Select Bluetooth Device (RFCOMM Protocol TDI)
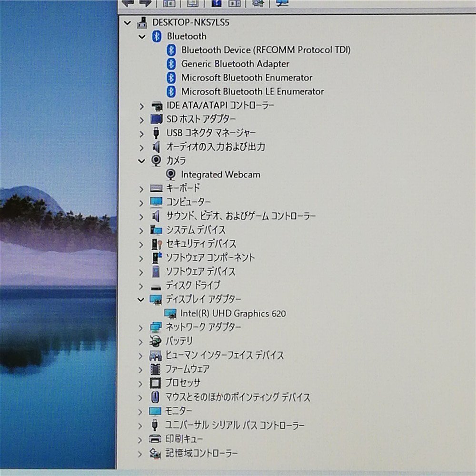Image resolution: width=476 pixels, height=476 pixels. (x=266, y=50)
